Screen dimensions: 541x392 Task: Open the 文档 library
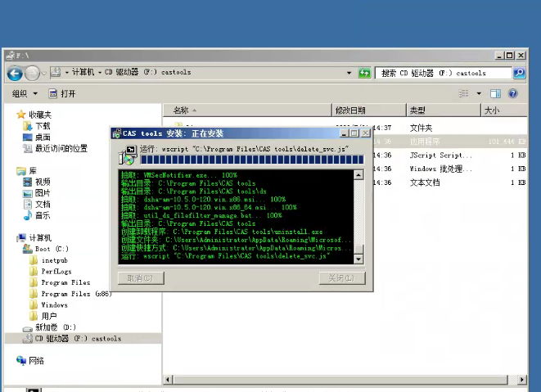point(42,205)
